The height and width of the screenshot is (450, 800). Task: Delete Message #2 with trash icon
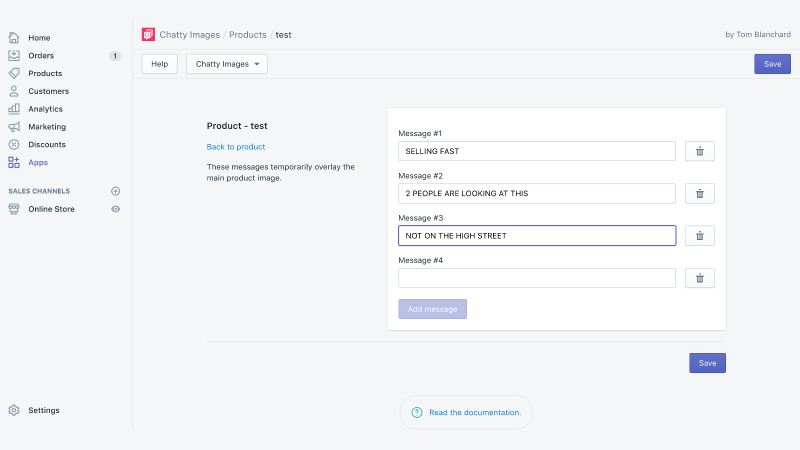699,193
